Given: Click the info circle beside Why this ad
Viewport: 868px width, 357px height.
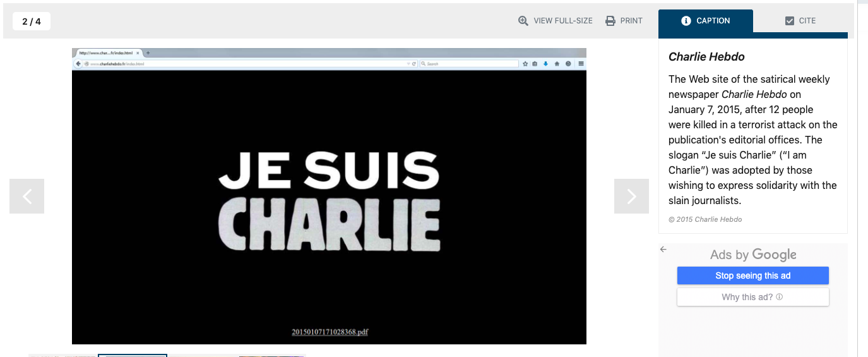Looking at the screenshot, I should pos(780,297).
